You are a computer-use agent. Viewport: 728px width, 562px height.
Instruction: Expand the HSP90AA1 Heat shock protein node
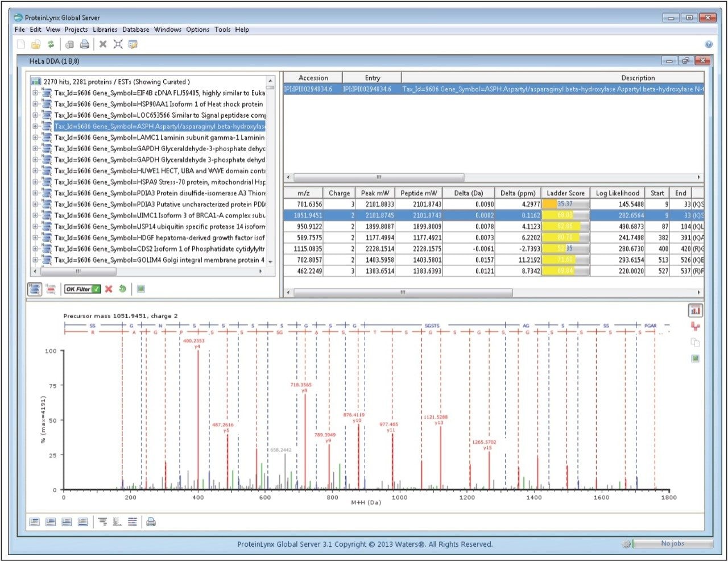point(35,104)
